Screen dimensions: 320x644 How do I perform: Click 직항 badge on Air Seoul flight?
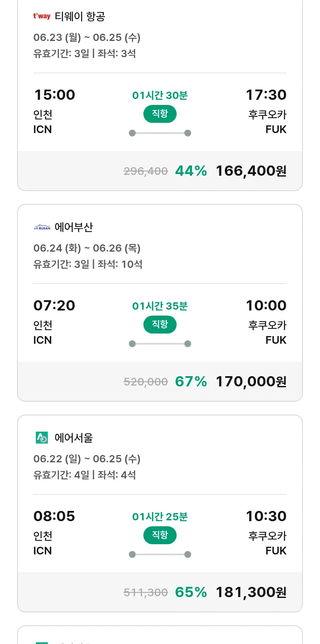click(x=160, y=535)
